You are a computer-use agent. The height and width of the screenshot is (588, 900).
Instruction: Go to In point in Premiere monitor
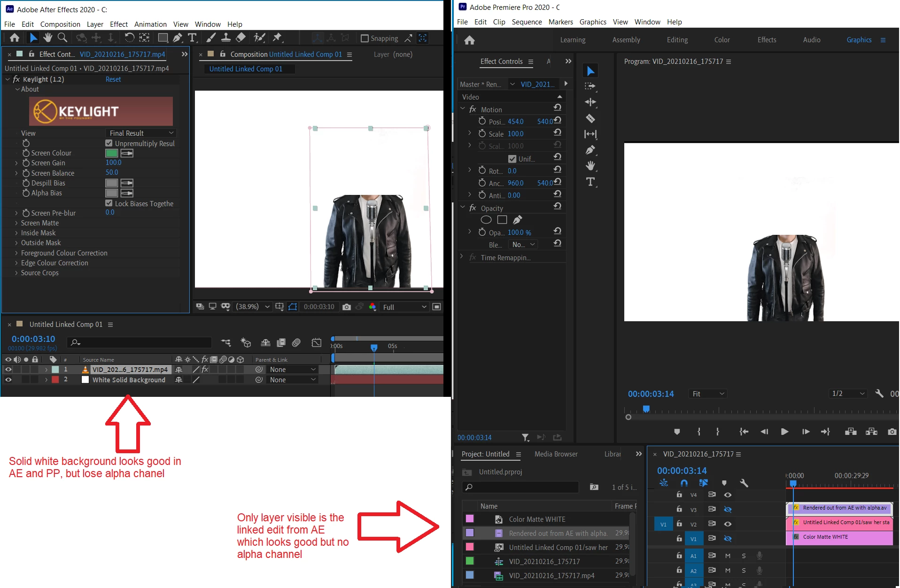[744, 432]
